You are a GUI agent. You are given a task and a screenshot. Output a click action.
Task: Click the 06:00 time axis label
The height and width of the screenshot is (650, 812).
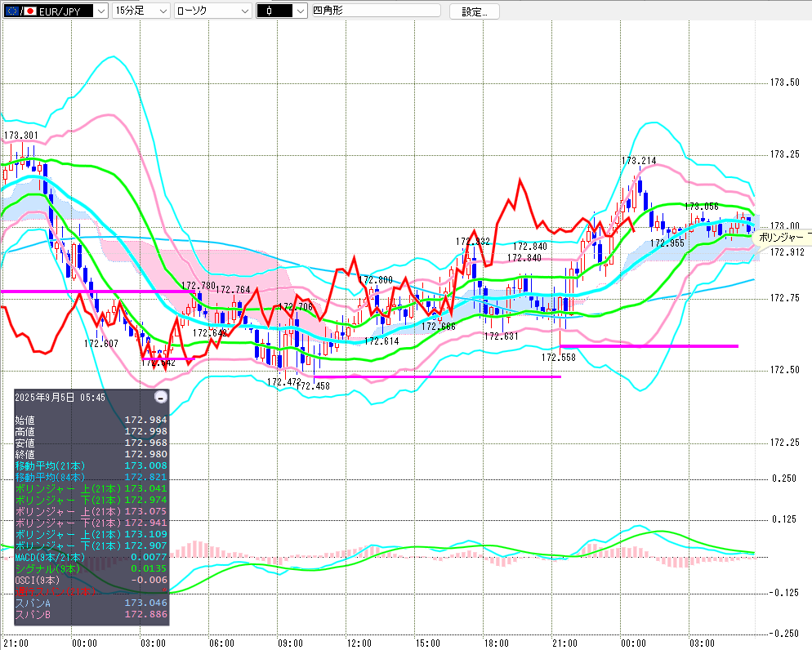click(x=221, y=643)
